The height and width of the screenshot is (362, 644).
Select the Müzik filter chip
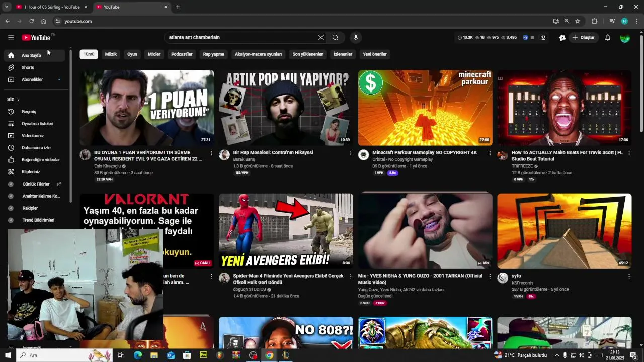pyautogui.click(x=111, y=54)
